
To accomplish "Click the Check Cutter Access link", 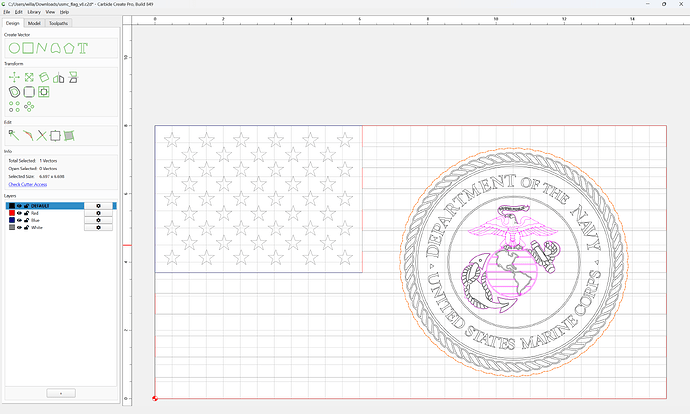I will (x=28, y=184).
